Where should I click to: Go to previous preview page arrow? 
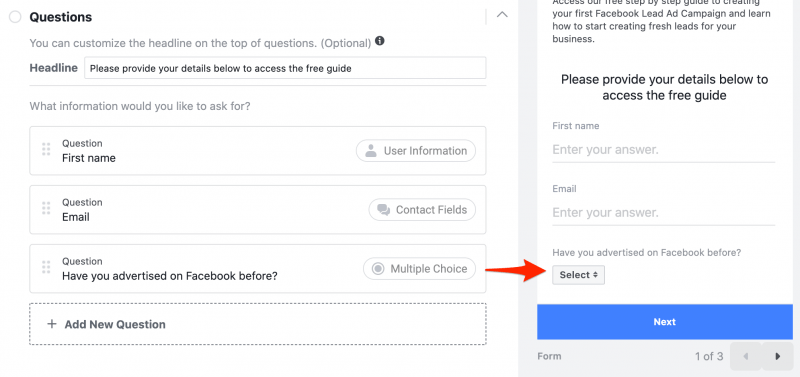(746, 356)
